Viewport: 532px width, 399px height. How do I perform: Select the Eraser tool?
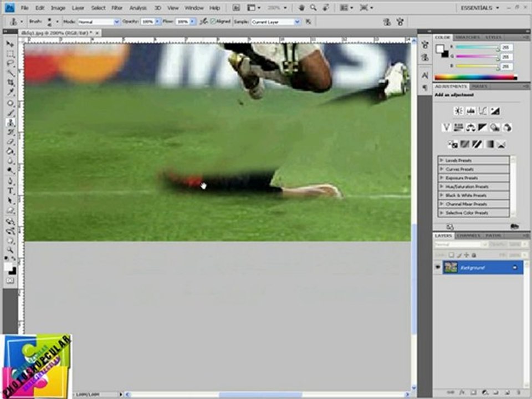click(x=10, y=142)
